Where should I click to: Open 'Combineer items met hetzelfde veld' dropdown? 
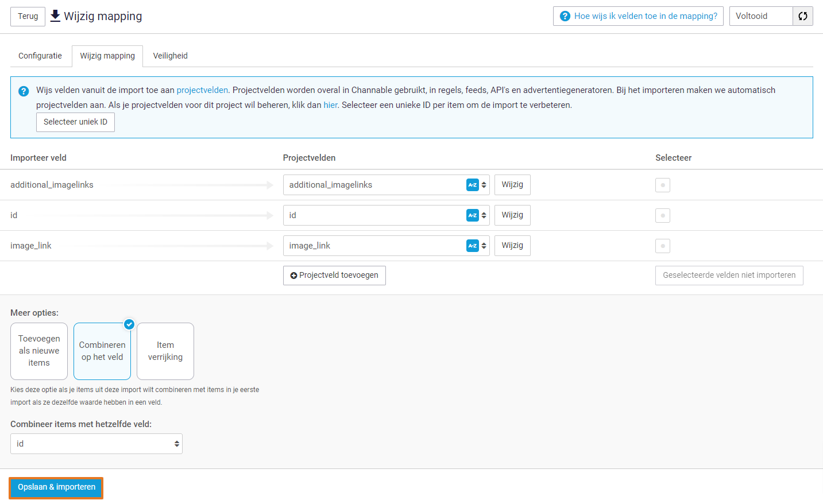click(96, 444)
